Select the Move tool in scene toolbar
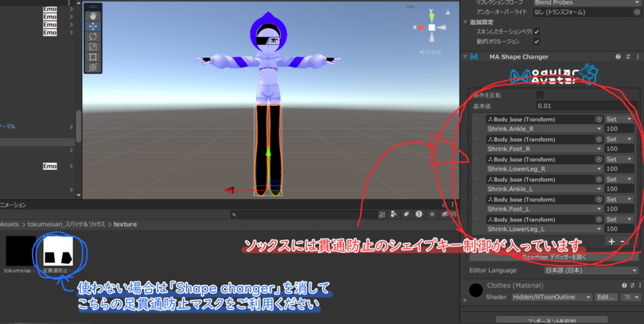This screenshot has height=324, width=644. pos(93,26)
